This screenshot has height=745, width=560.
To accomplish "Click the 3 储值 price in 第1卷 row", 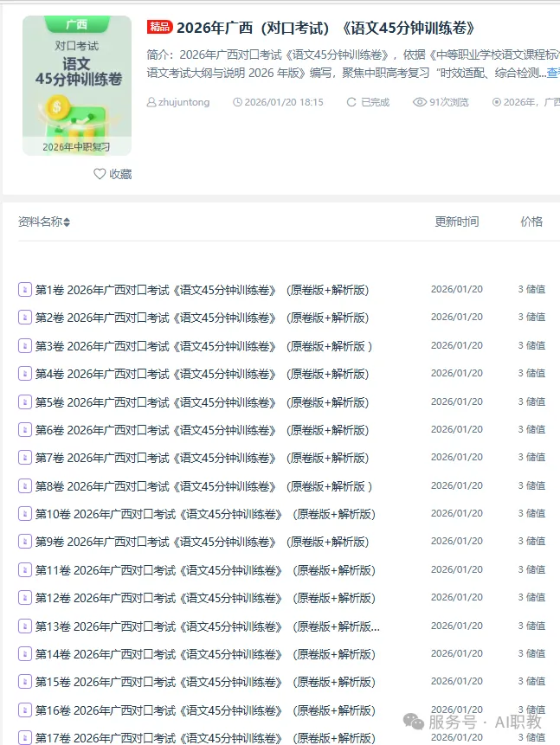I will [531, 289].
